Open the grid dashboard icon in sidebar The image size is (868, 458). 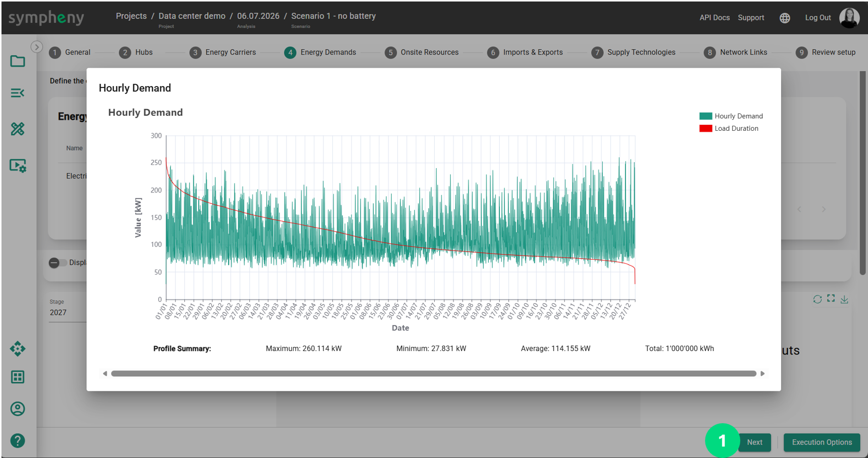click(x=18, y=377)
